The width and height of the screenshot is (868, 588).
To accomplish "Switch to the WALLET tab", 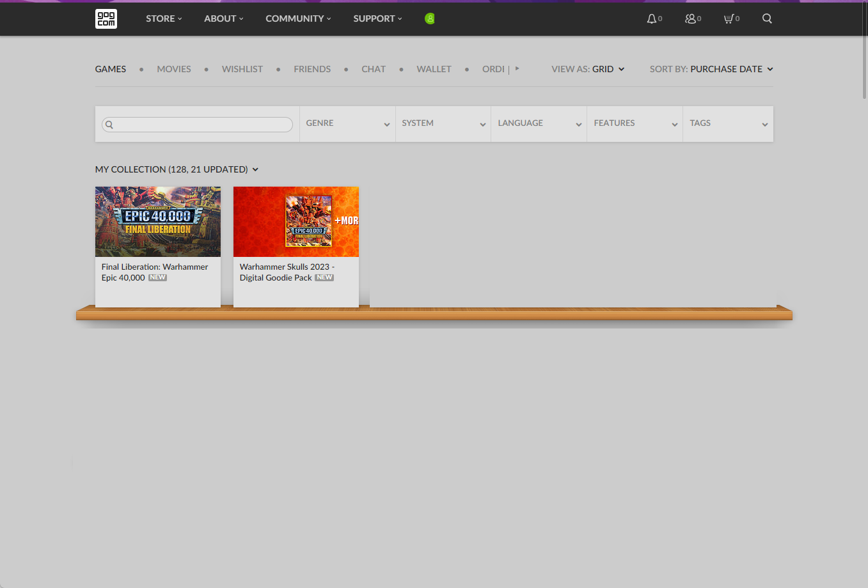I will [434, 69].
